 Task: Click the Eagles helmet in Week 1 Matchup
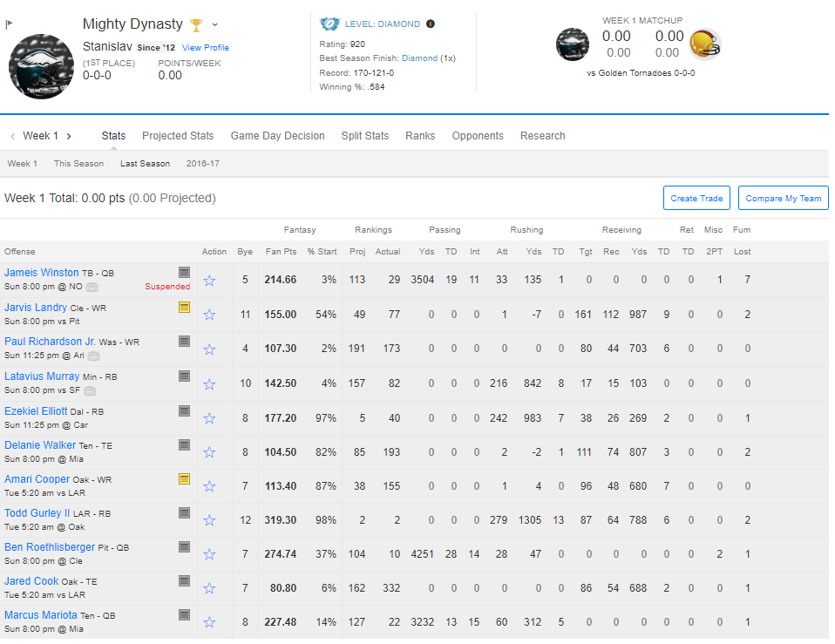573,44
